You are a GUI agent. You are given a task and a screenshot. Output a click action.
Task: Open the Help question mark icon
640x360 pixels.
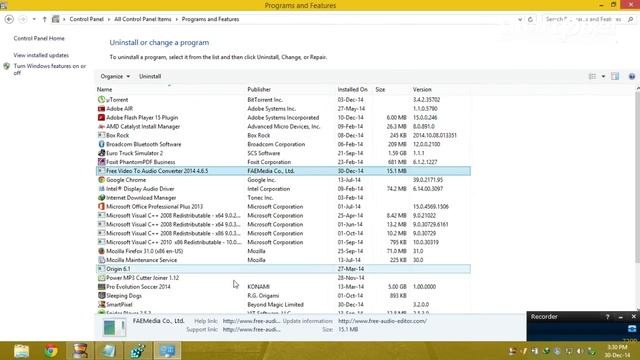(x=631, y=76)
